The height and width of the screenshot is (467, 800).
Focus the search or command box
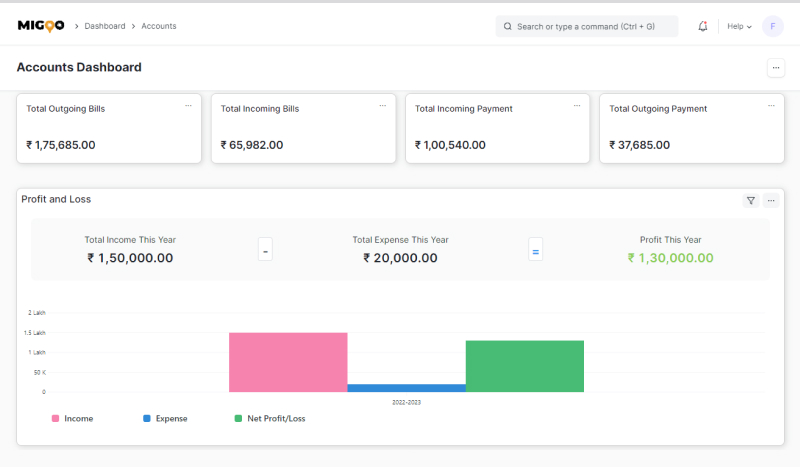click(587, 26)
